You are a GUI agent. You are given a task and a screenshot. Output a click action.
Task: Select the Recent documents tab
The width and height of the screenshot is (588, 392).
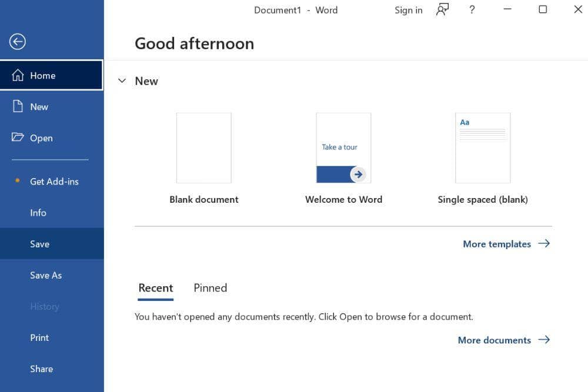pos(155,287)
